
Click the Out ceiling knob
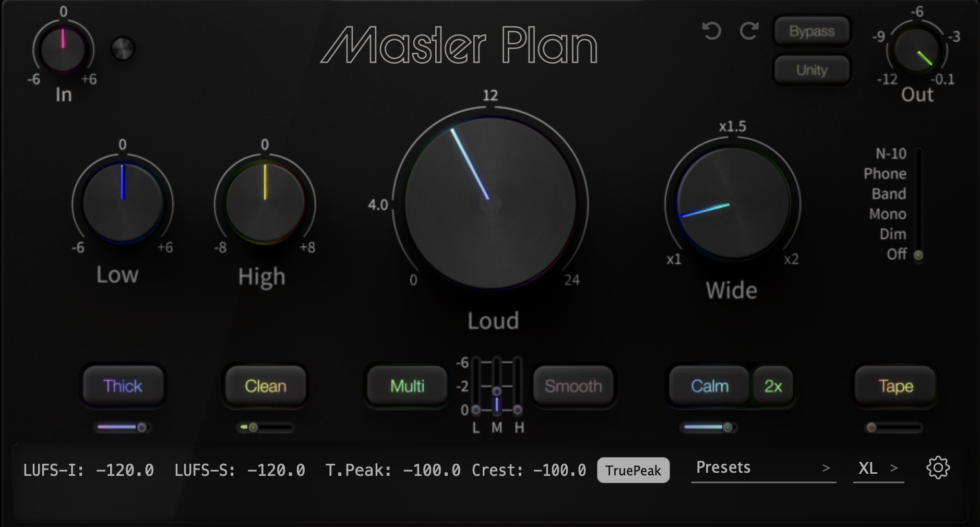pyautogui.click(x=917, y=51)
